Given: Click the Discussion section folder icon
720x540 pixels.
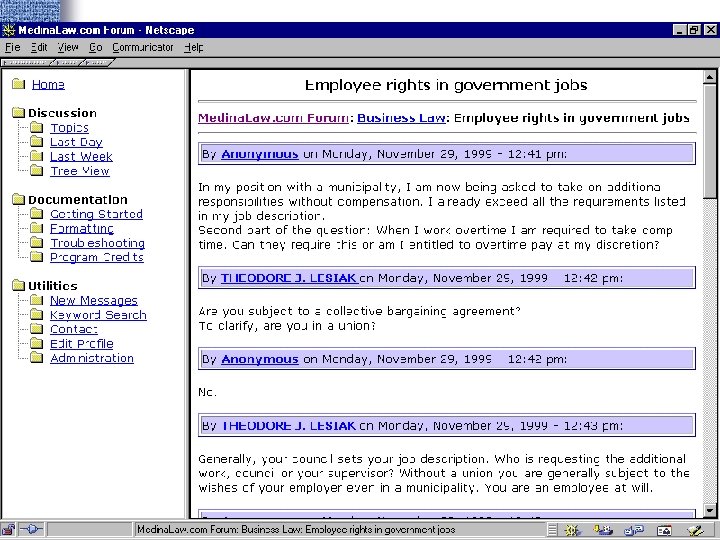Looking at the screenshot, I should [18, 112].
